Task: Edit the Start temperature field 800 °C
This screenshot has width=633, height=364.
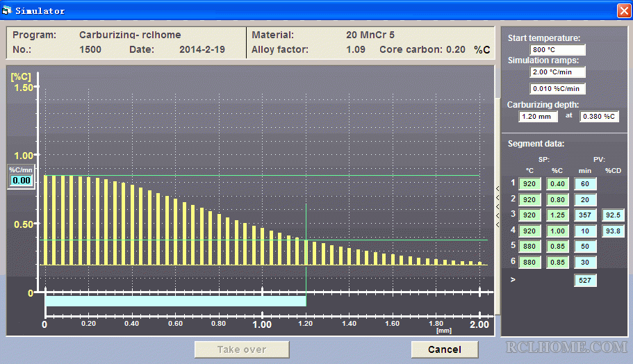Action: 557,49
